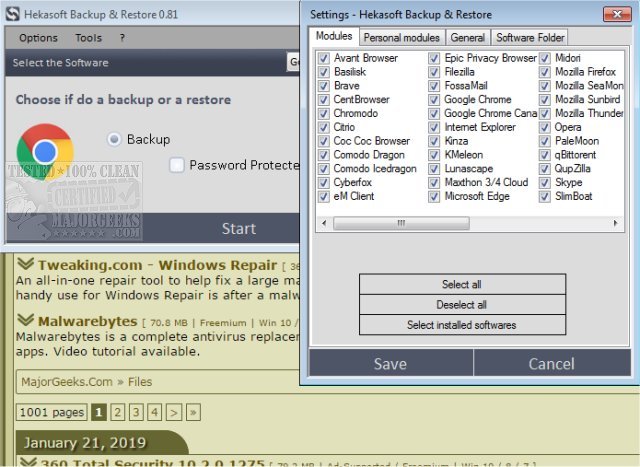Toggle the FossaMail checkbox

(x=434, y=86)
